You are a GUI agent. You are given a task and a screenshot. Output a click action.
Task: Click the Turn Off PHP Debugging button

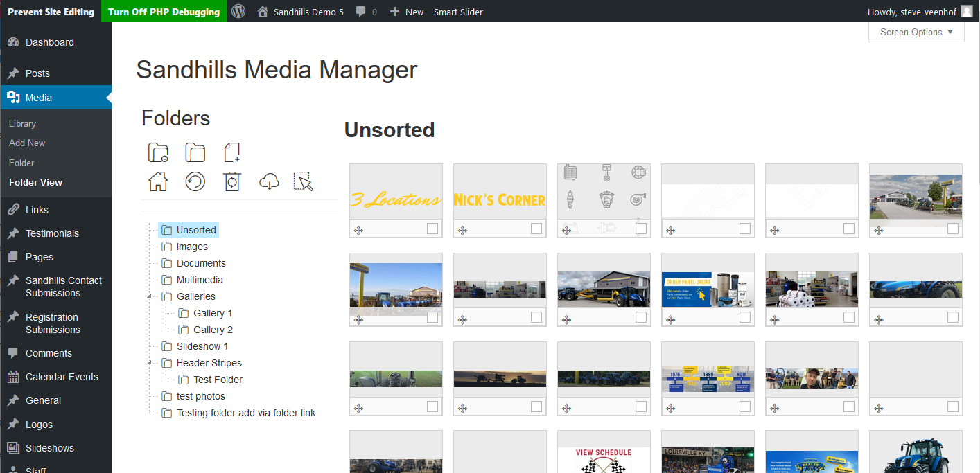tap(164, 11)
